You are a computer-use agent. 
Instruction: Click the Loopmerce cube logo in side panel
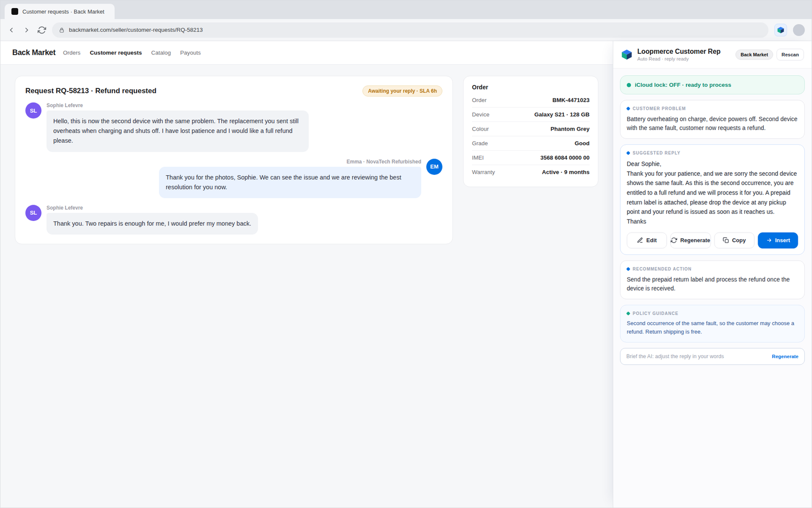tap(627, 54)
